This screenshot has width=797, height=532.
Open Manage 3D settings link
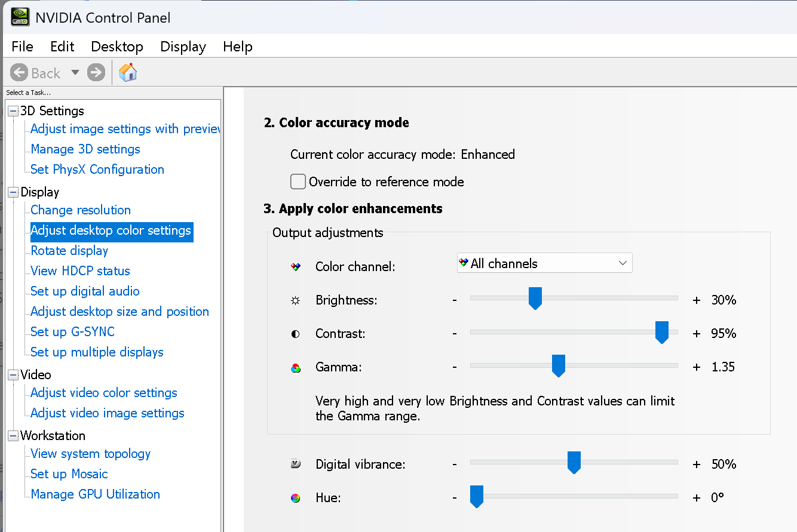click(85, 149)
